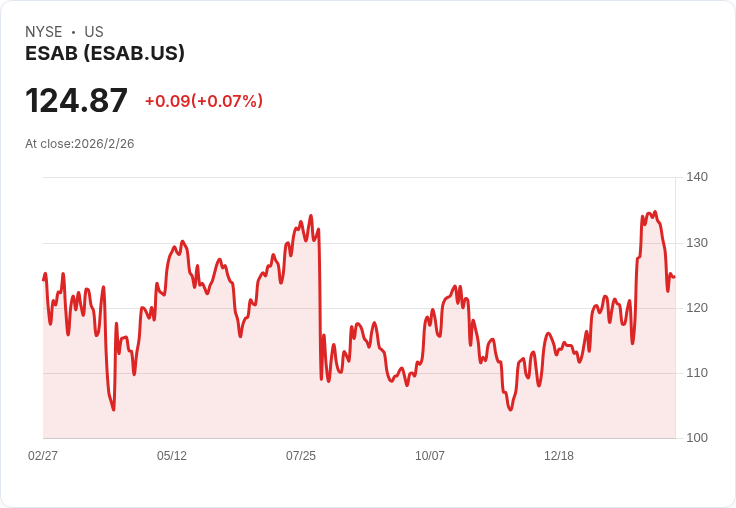The height and width of the screenshot is (508, 736).
Task: Click the NYSE exchange label
Action: pyautogui.click(x=44, y=32)
